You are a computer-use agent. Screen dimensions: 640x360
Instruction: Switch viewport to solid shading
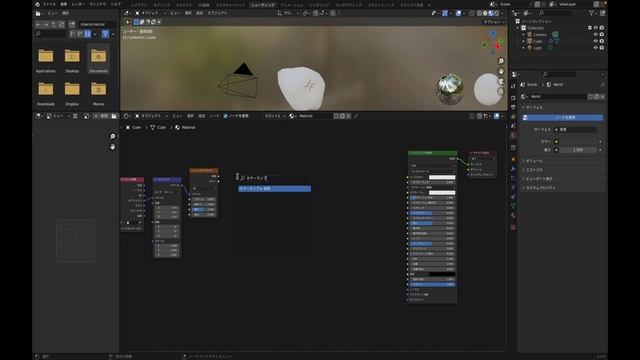coord(485,13)
